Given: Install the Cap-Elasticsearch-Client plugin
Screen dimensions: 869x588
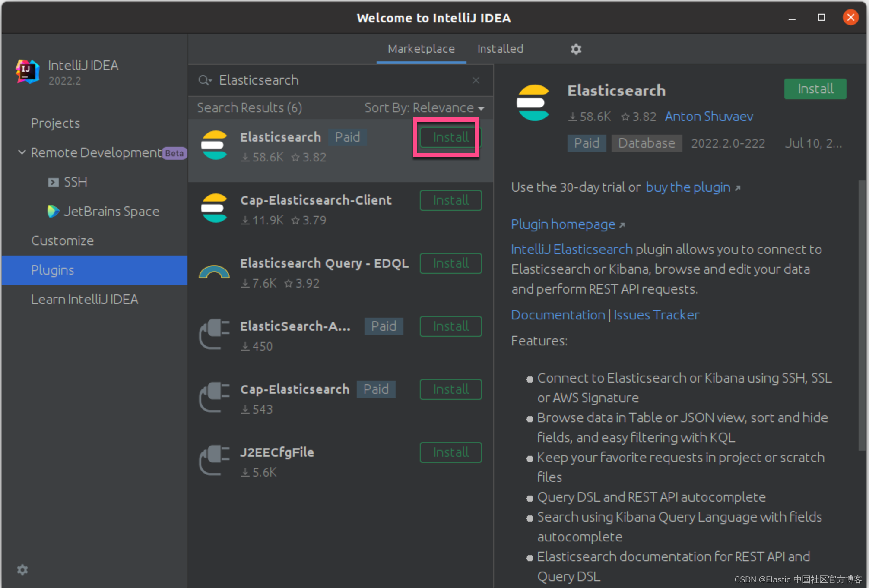Looking at the screenshot, I should click(450, 200).
